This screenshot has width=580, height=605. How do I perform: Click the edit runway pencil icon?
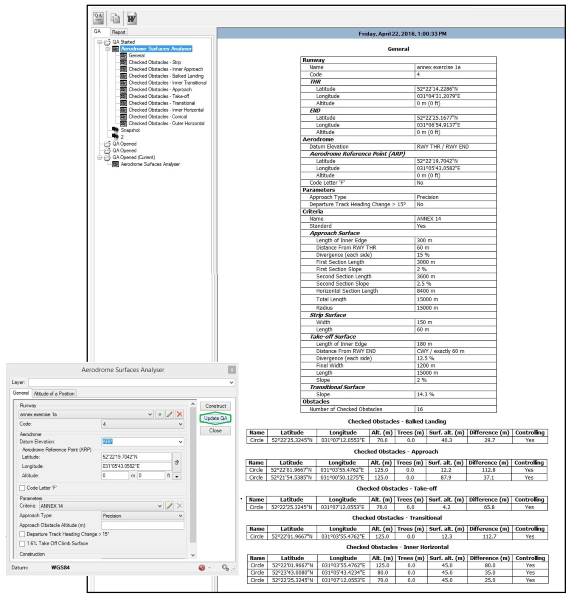169,414
